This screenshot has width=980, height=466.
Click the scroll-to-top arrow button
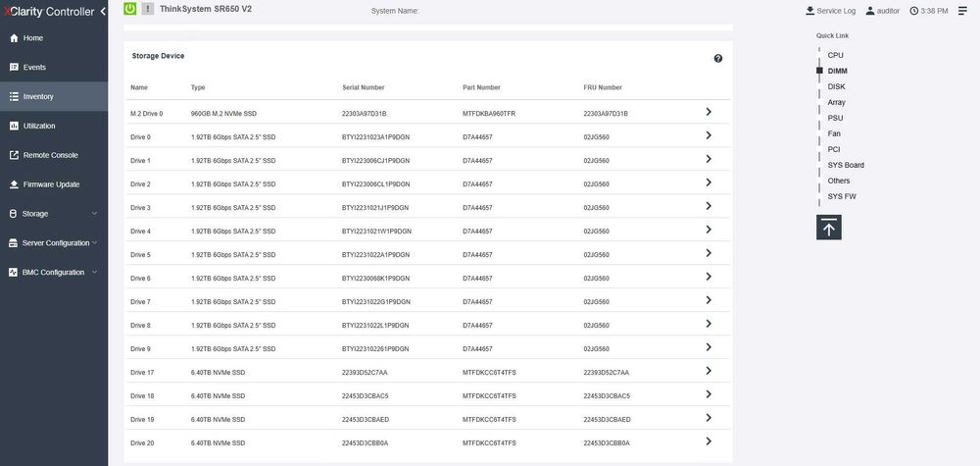coord(829,227)
